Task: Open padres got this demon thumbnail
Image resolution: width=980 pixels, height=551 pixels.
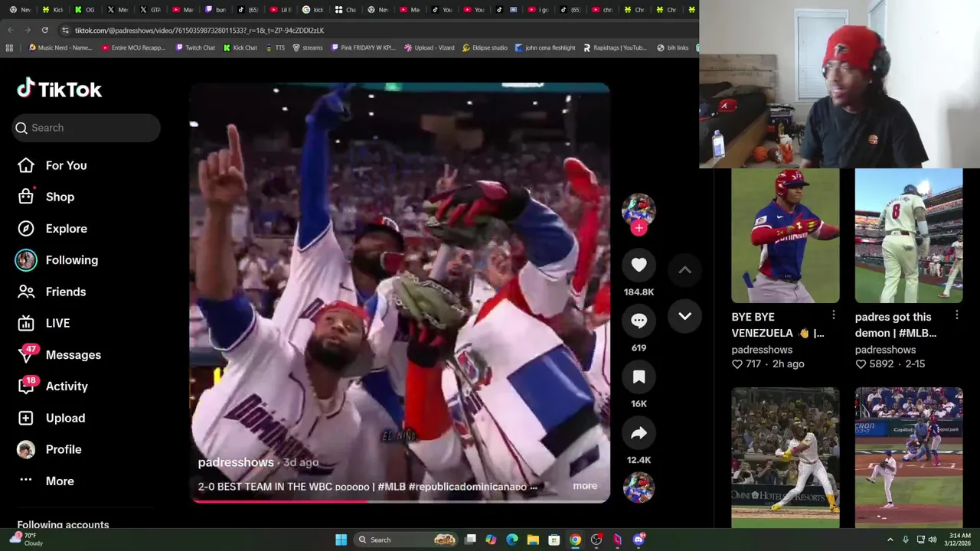Action: 908,236
